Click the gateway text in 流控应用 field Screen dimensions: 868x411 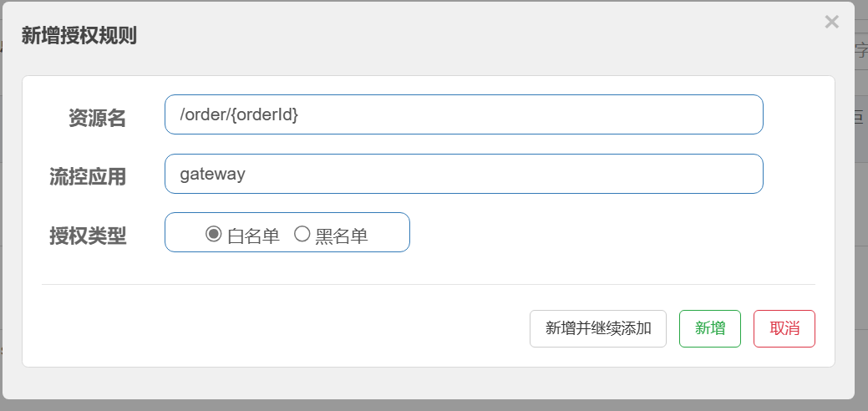pyautogui.click(x=212, y=174)
